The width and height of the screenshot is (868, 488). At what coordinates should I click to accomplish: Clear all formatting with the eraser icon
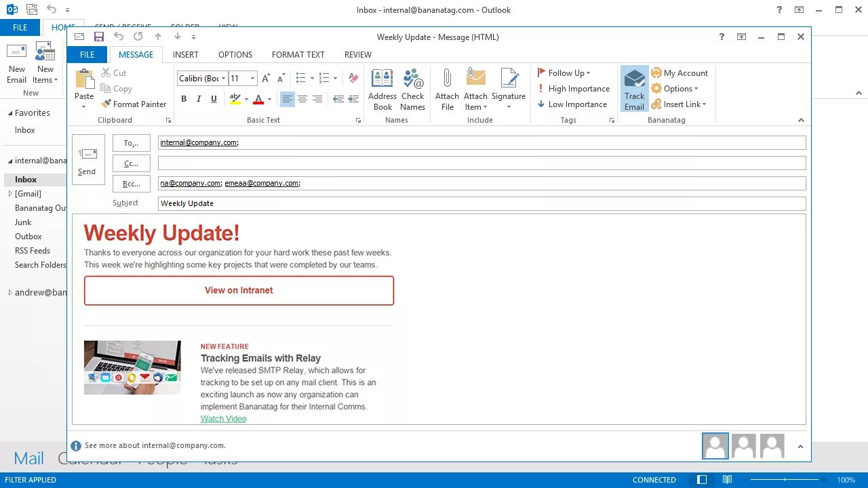click(353, 79)
